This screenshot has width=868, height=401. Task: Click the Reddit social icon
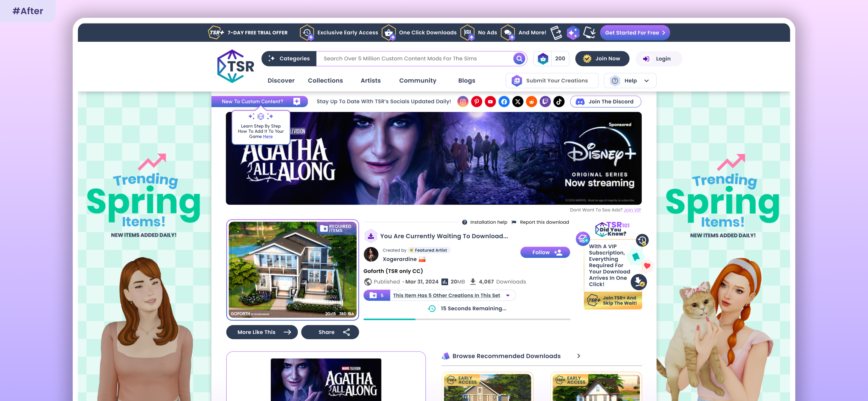point(531,102)
